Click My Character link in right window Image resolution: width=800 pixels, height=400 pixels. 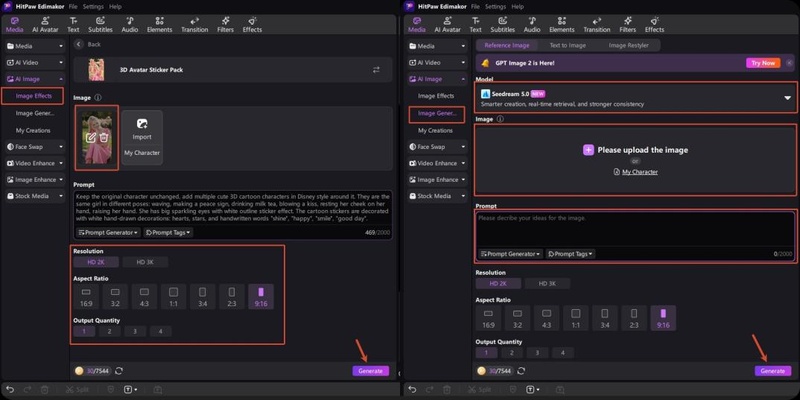point(635,172)
